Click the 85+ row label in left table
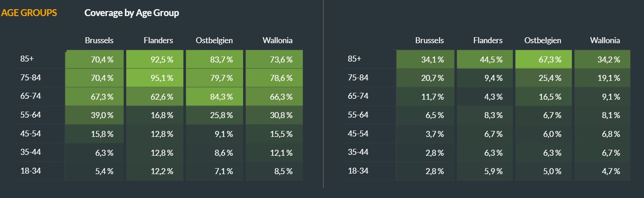Screen dimensions: 644x198 [x=27, y=59]
